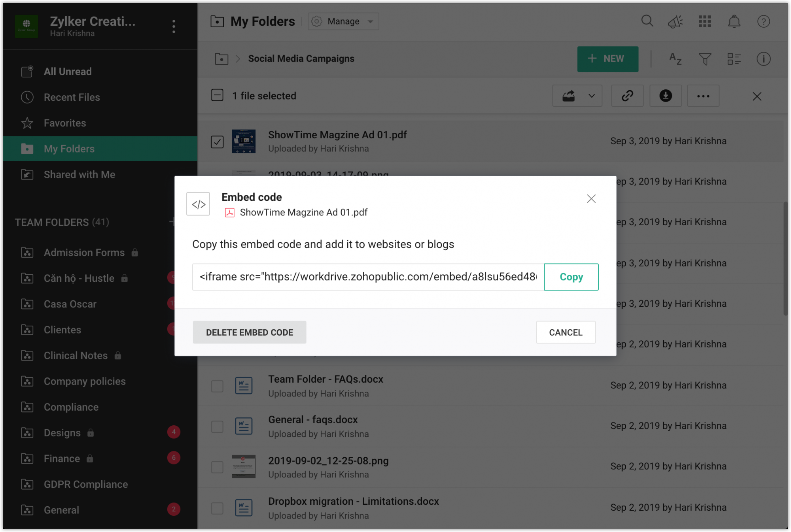Open search with the magnifier icon

tap(647, 21)
